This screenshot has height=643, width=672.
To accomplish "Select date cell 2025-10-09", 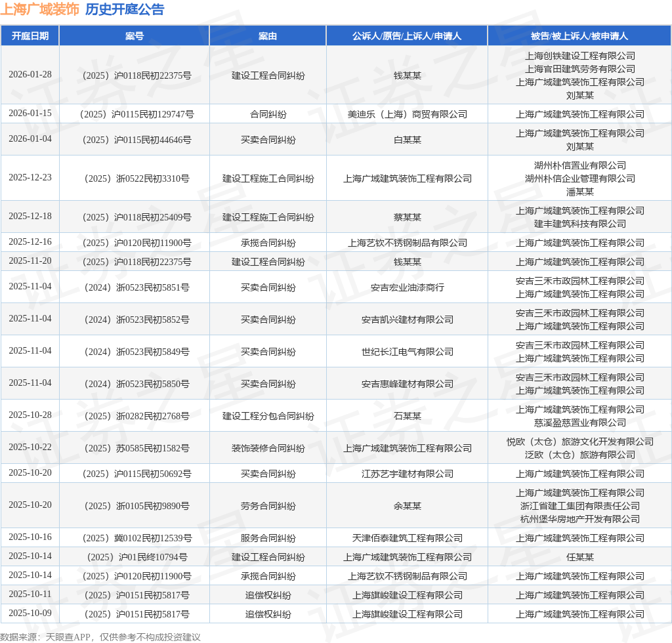I will [x=30, y=613].
